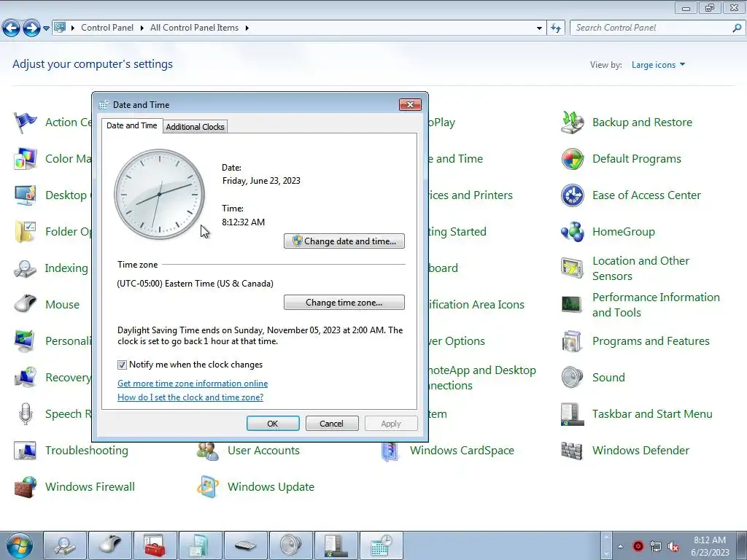Cancel the Date and Time dialog
This screenshot has width=747, height=560.
point(332,424)
